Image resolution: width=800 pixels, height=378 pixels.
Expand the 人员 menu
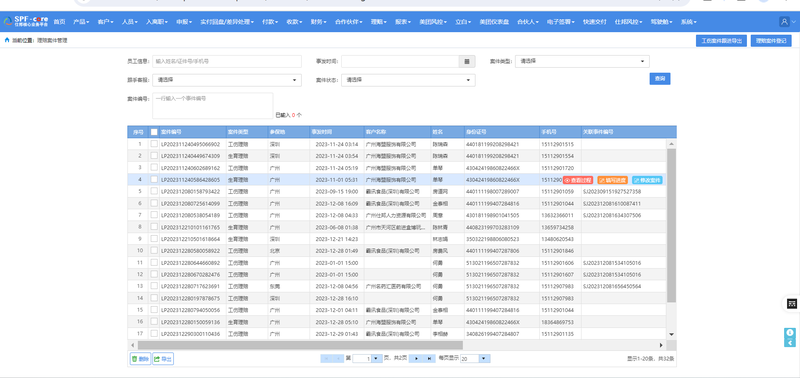pyautogui.click(x=130, y=22)
